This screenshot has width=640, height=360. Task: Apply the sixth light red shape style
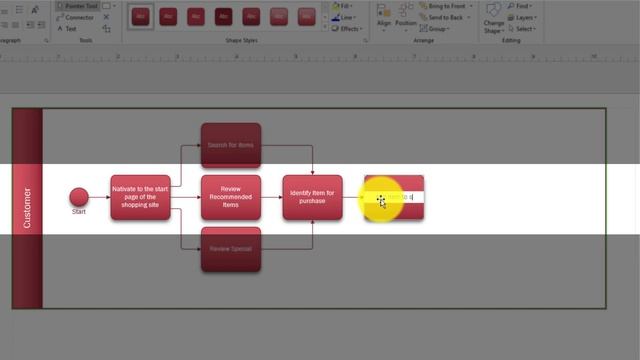[279, 17]
